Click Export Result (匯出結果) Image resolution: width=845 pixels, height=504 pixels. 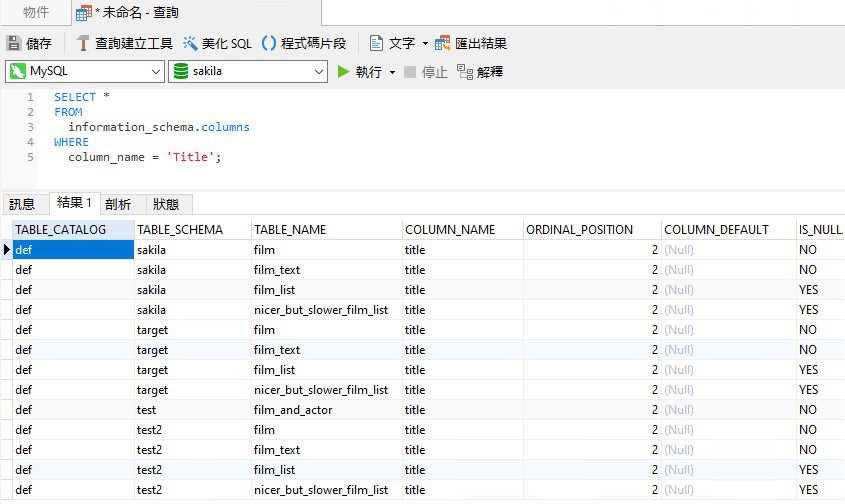(x=470, y=43)
